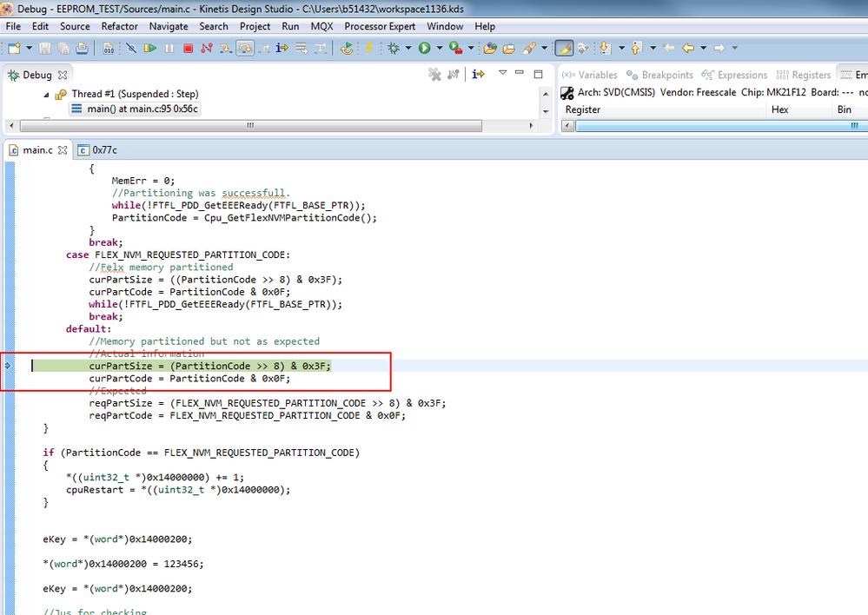Open the Debug launch dropdown arrow
Viewport: 868px width, 615px height.
click(408, 48)
